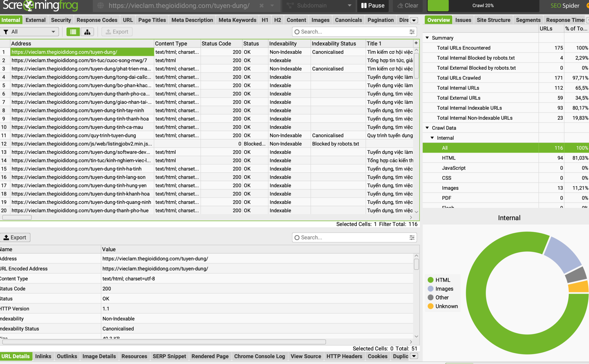This screenshot has width=589, height=364.
Task: Switch to list view icon
Action: click(x=73, y=32)
